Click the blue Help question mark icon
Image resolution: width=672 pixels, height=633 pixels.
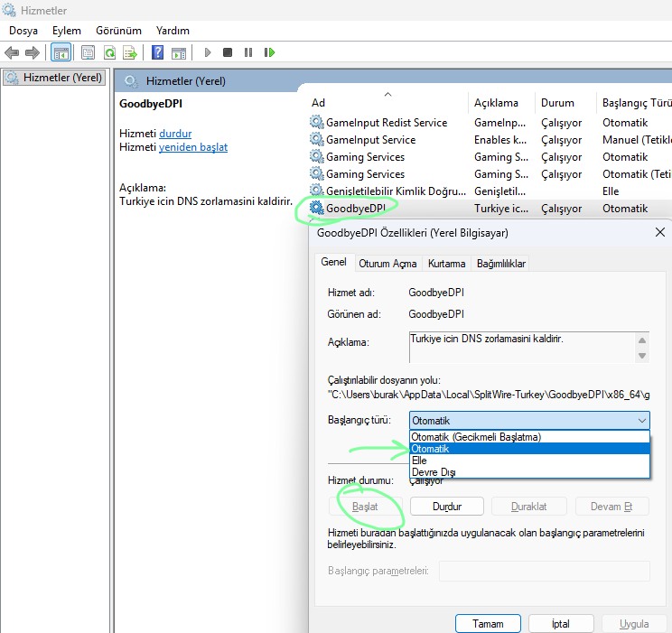pos(157,52)
